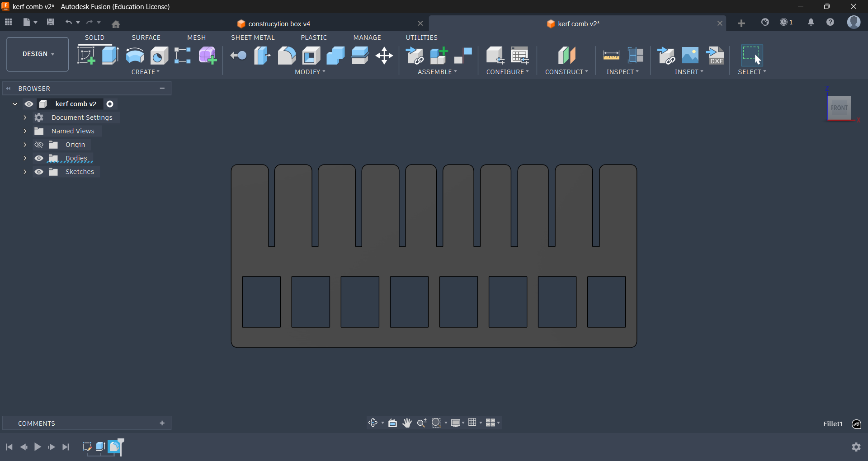The height and width of the screenshot is (461, 868).
Task: Show the hidden Origin folder
Action: point(39,145)
